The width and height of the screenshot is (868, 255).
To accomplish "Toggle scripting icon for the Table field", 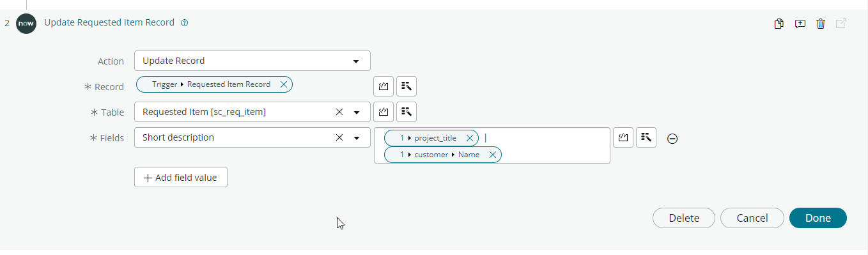I will point(384,112).
